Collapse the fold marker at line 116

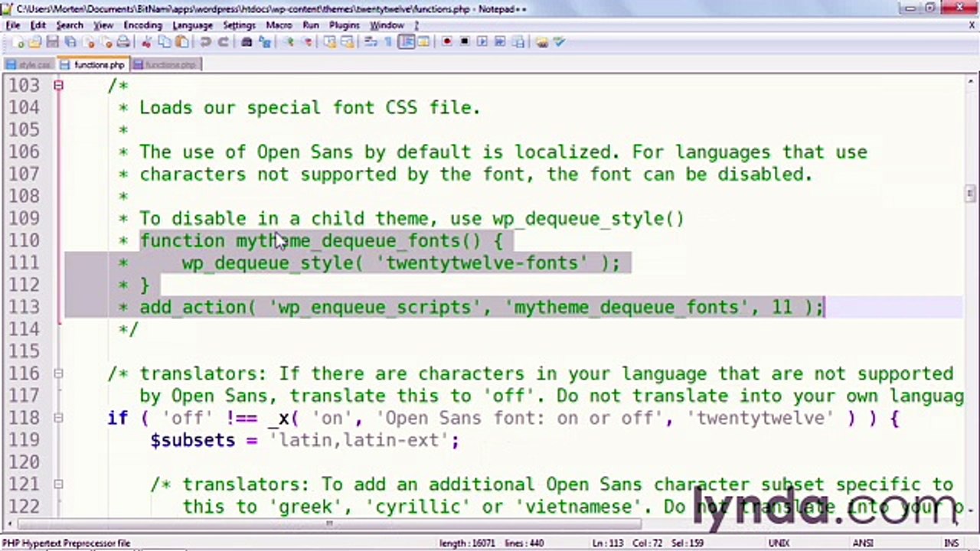[x=58, y=373]
